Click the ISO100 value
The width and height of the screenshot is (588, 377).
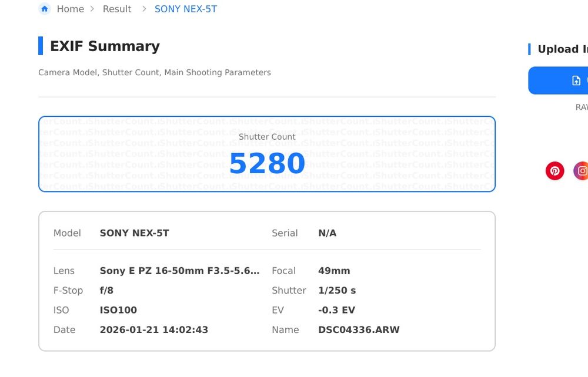coord(118,310)
